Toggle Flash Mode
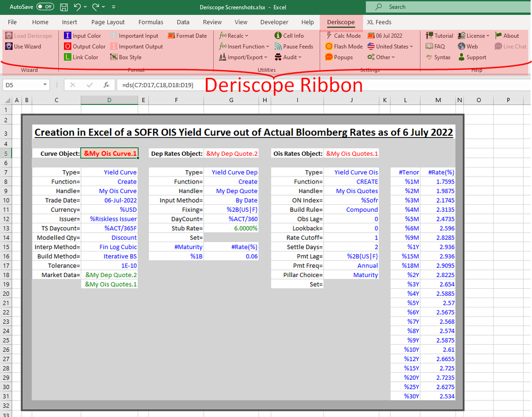This screenshot has height=417, width=532. pyautogui.click(x=344, y=46)
